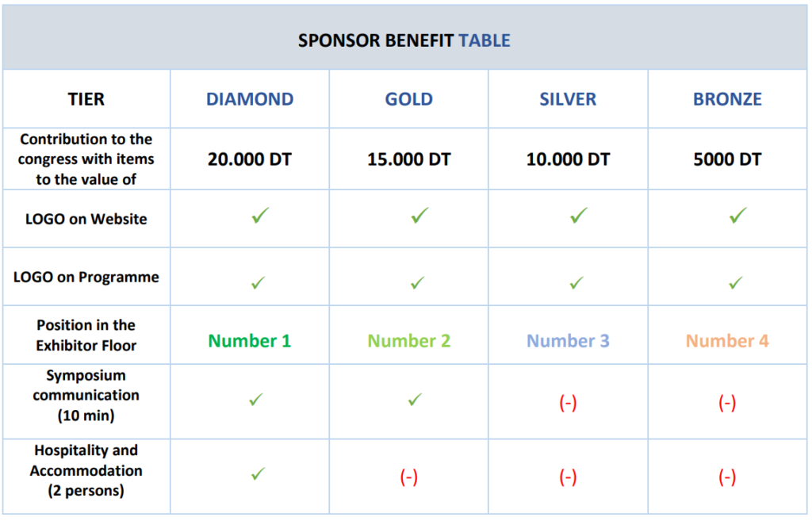Click Bronze's red (-) for Hospitality and Accommodation
Screen dimensions: 812x521
[727, 477]
